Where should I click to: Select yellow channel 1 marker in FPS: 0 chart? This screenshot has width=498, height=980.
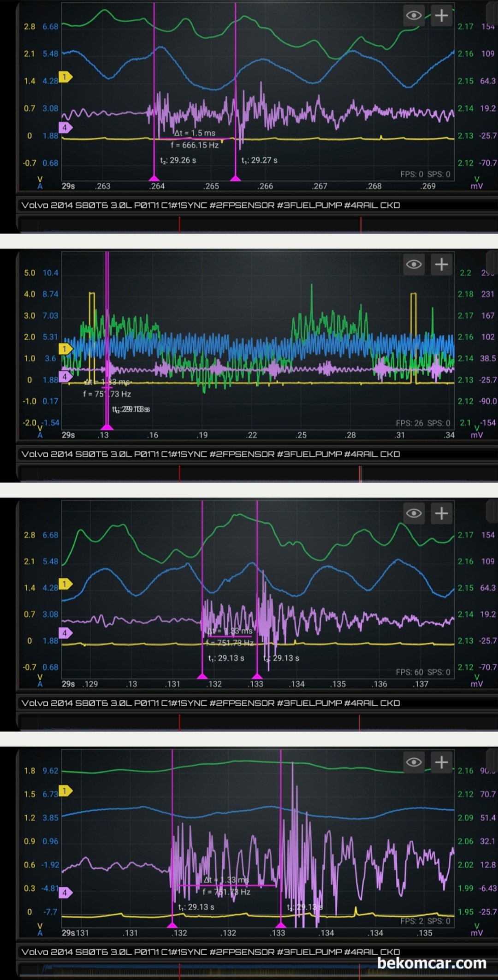click(65, 77)
